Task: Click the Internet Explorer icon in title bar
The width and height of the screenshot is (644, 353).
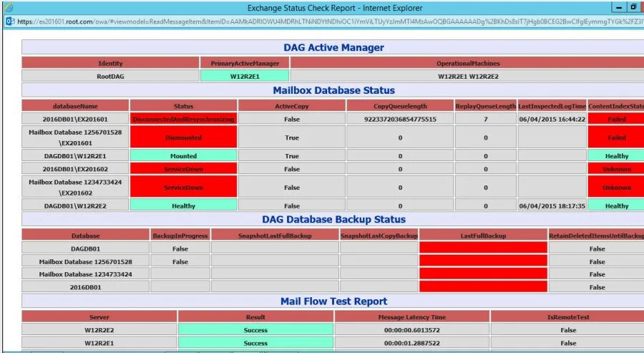Action: tap(9, 7)
